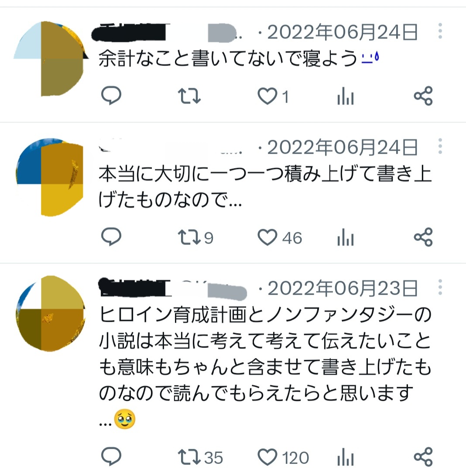This screenshot has width=466, height=476.
Task: Reply to the June 24 tweet about sleeping
Action: [x=111, y=96]
